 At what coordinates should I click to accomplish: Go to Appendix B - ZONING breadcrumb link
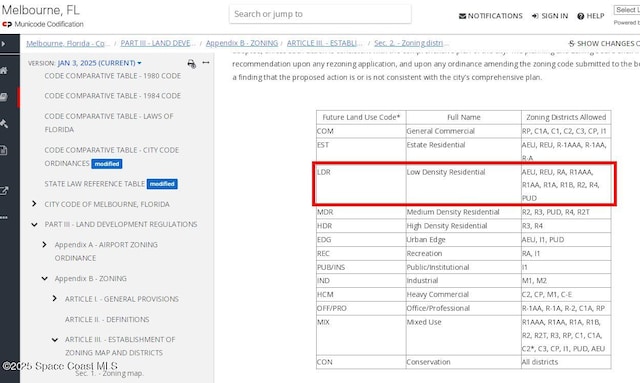242,43
